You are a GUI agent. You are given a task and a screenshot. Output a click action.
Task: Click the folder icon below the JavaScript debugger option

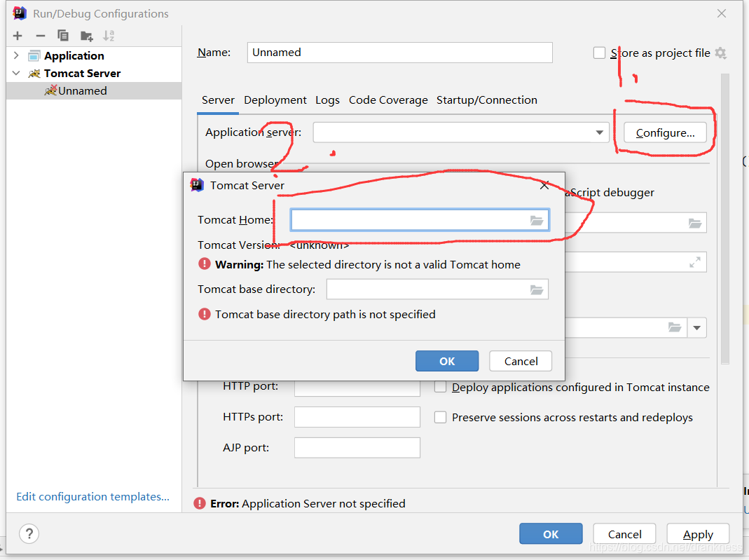click(695, 223)
